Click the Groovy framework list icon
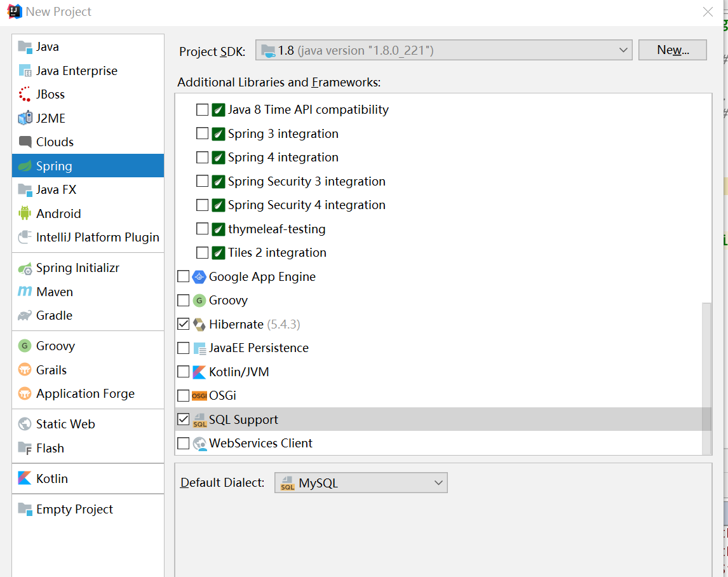This screenshot has height=577, width=728. click(199, 301)
